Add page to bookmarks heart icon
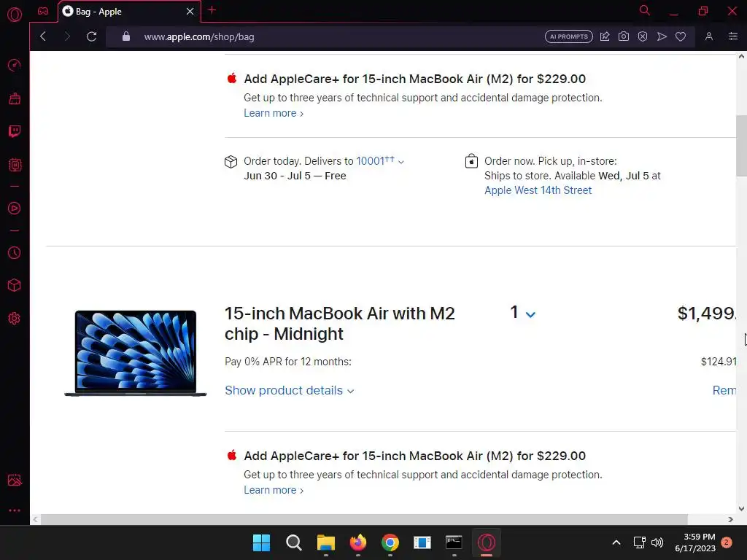The width and height of the screenshot is (747, 560). point(681,36)
